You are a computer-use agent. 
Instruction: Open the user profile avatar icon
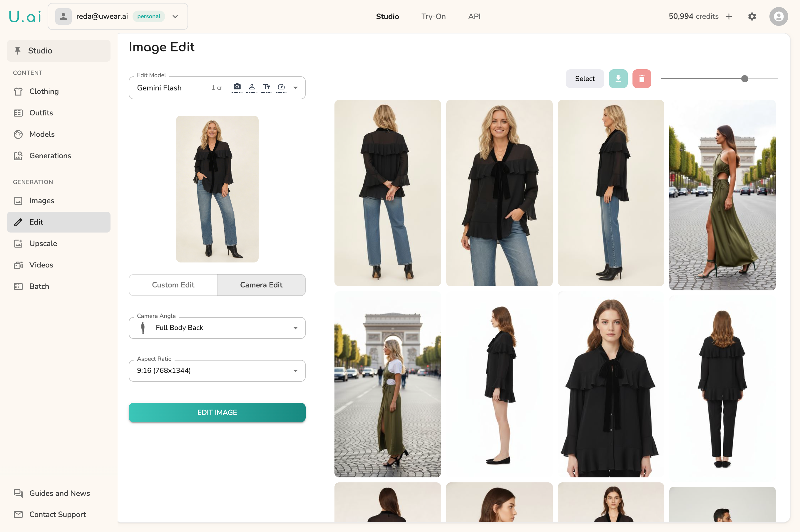[x=778, y=16]
